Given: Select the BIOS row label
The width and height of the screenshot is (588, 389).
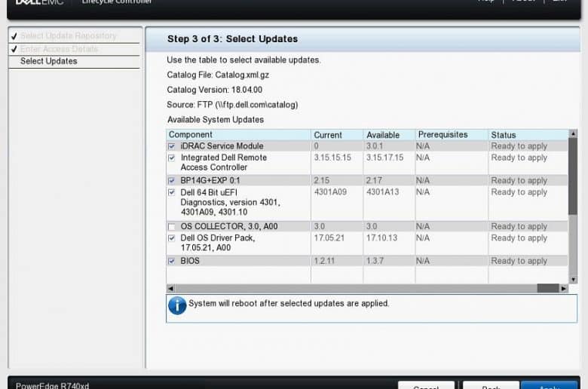Looking at the screenshot, I should tap(190, 261).
